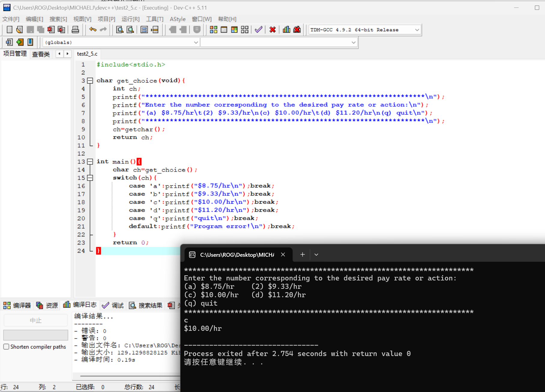Click the green arrow icon in second toolbar row
The width and height of the screenshot is (545, 392).
pos(20,42)
